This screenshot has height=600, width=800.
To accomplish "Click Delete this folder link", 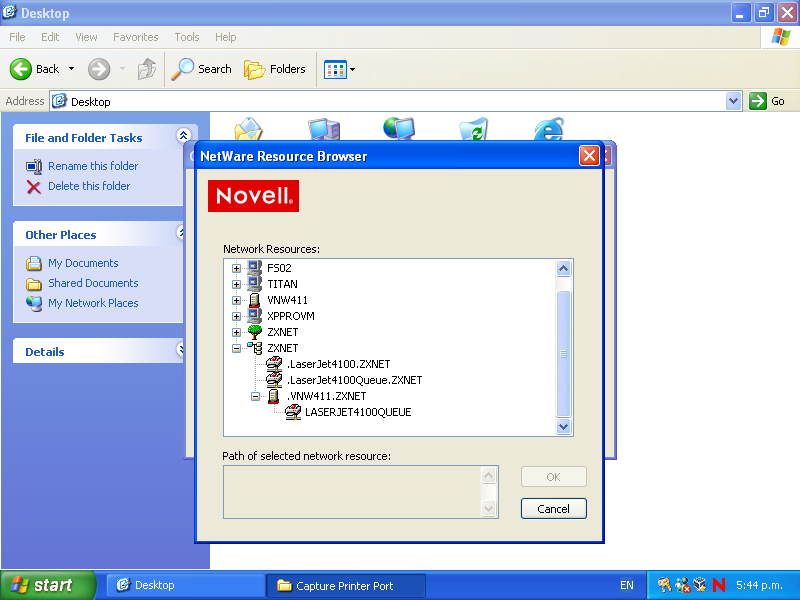I will pos(89,186).
